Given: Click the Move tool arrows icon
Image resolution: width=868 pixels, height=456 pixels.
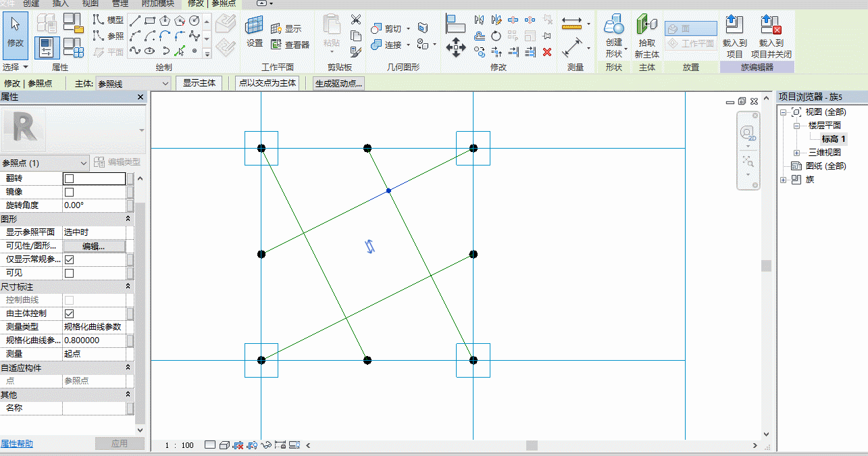Looking at the screenshot, I should [456, 47].
